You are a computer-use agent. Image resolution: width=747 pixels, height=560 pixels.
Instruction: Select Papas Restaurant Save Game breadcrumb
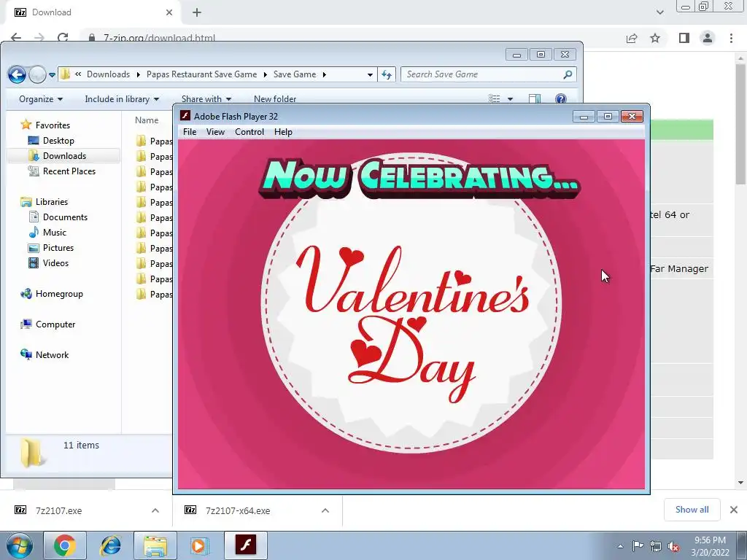201,74
